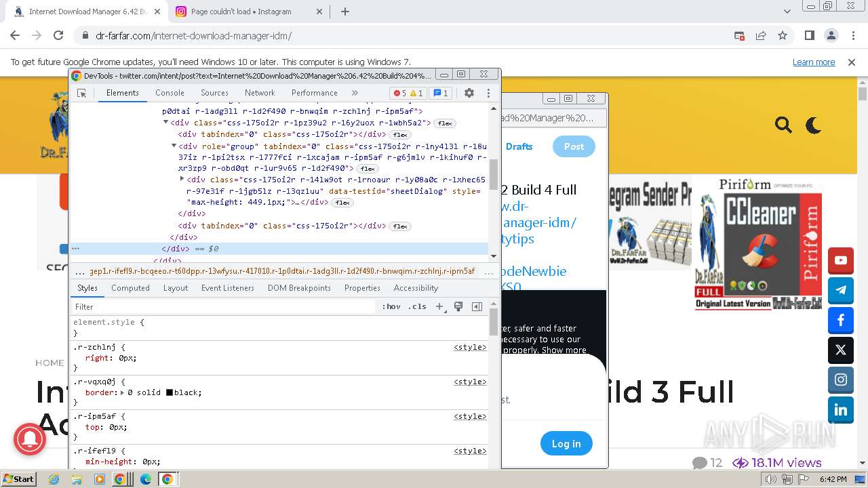
Task: Click the breadcrumb path in Elements panel
Action: [282, 271]
